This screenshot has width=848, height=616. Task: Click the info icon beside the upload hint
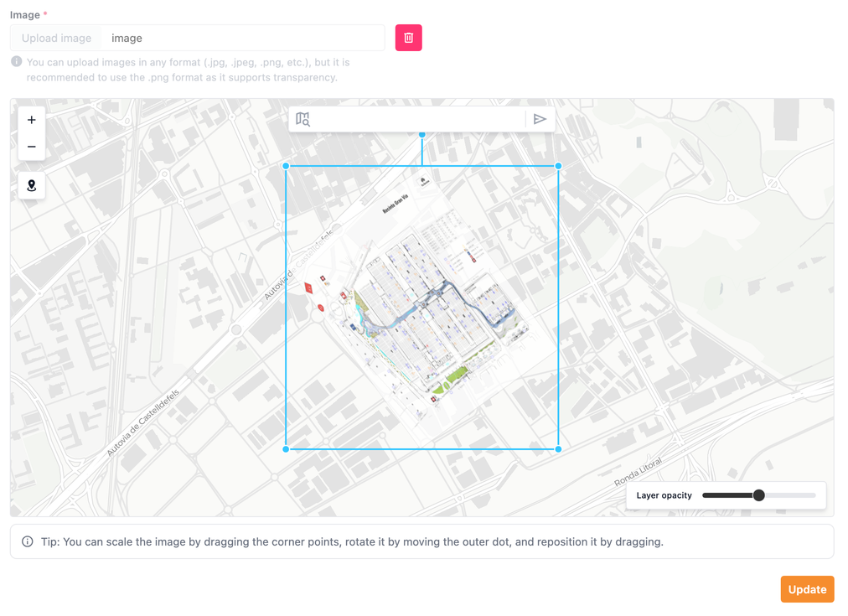[17, 62]
